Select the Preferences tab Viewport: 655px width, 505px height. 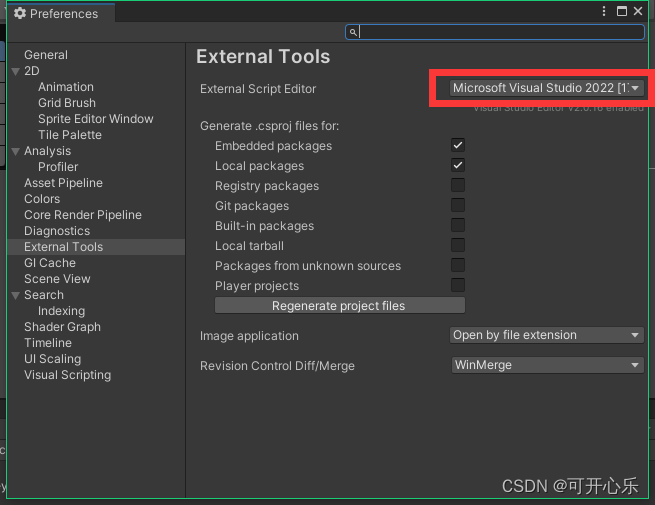(61, 13)
